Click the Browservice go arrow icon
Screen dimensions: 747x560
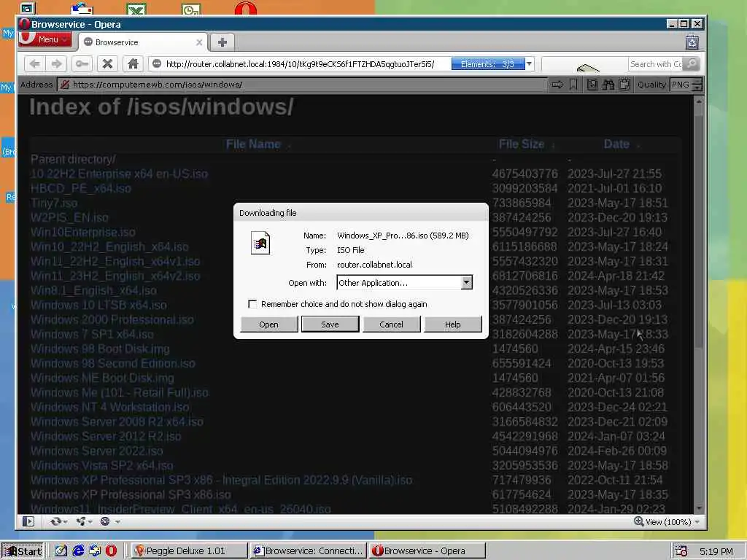click(557, 85)
